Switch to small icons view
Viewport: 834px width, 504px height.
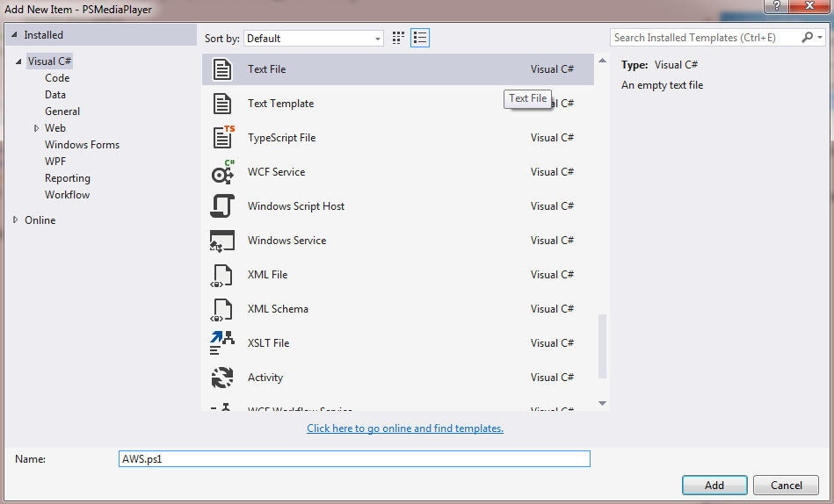tap(398, 38)
